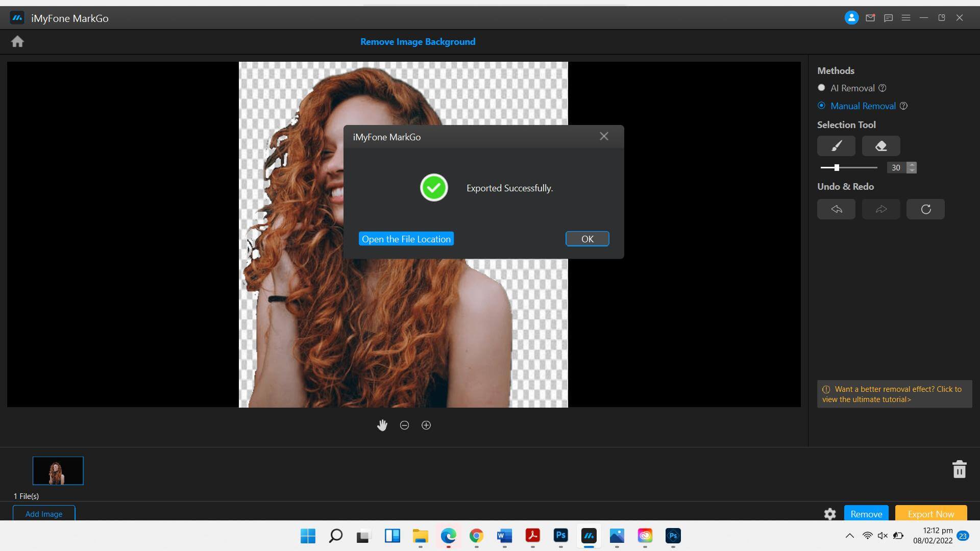Select the Manual Removal radio button
This screenshot has height=551, width=980.
coord(821,105)
